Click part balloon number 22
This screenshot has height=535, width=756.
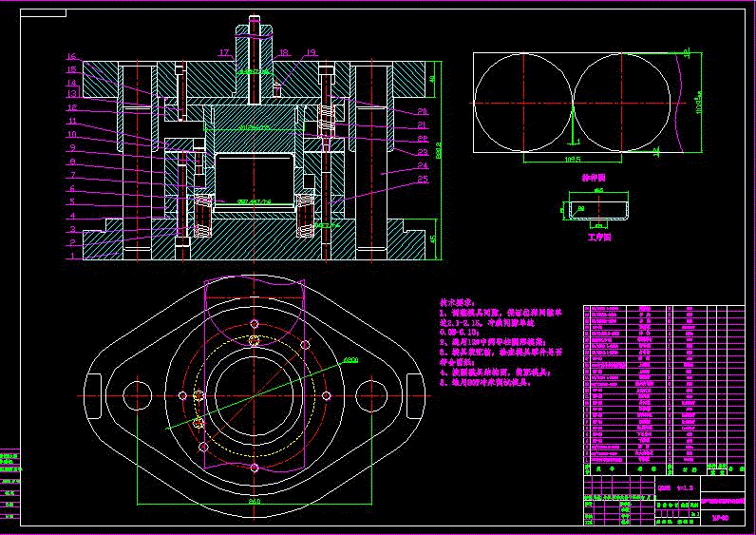point(423,139)
